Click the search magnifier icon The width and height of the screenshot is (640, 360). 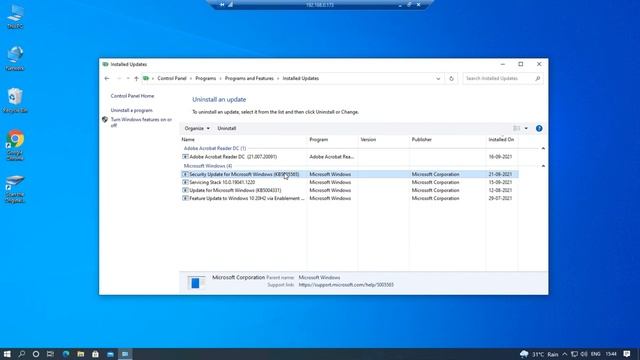coord(538,78)
